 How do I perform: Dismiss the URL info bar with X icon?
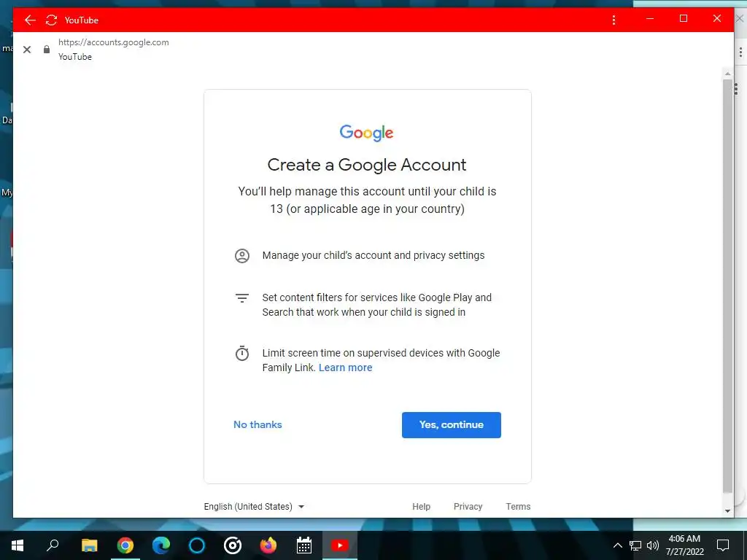pos(27,50)
